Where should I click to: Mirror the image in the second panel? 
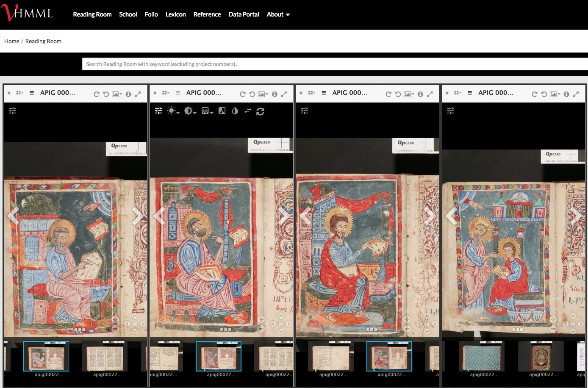pyautogui.click(x=248, y=111)
